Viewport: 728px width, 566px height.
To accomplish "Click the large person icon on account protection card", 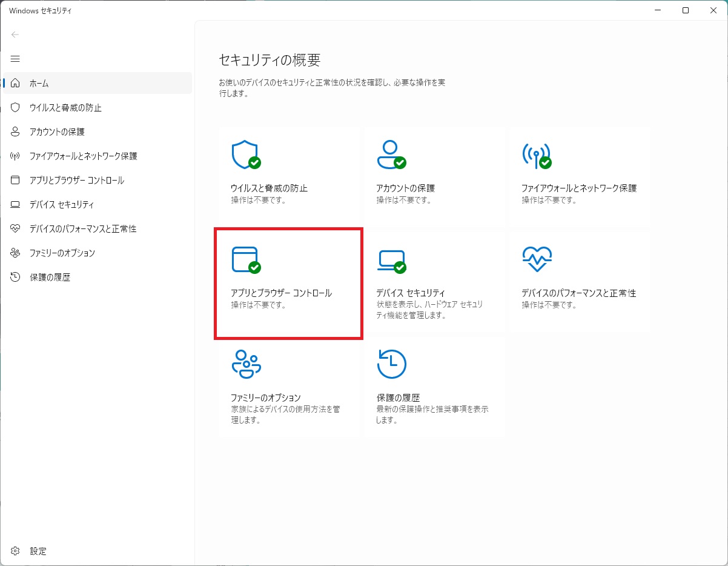I will [x=391, y=155].
